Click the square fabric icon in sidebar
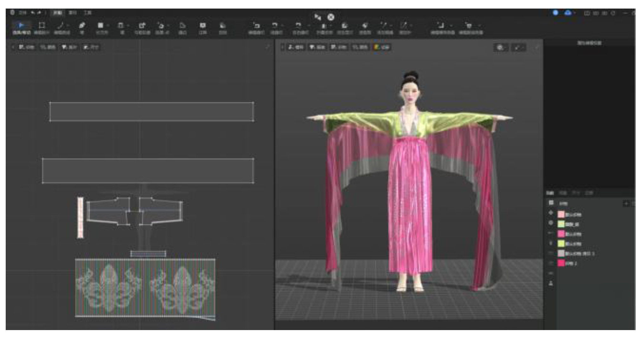 tap(551, 203)
